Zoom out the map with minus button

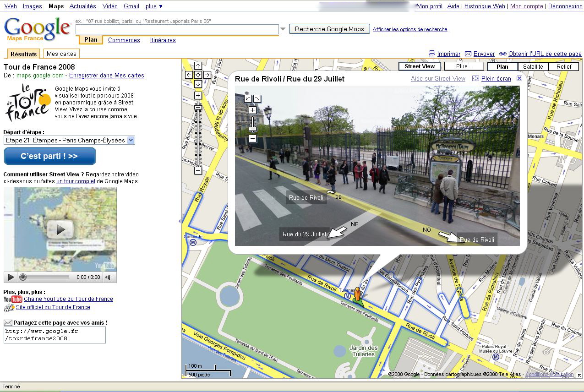198,170
